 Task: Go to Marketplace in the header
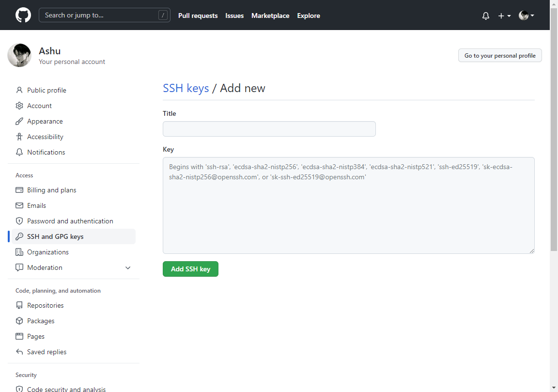click(x=270, y=16)
